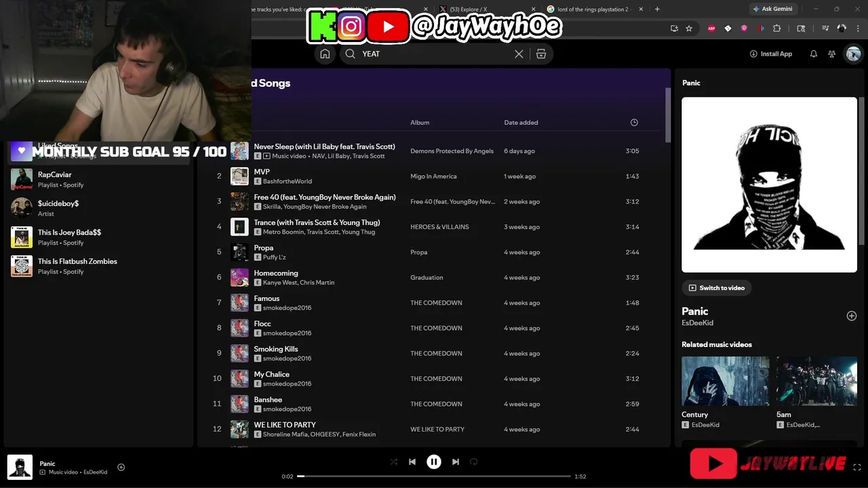The height and width of the screenshot is (488, 868).
Task: Sort by duration clock icon
Action: [634, 123]
